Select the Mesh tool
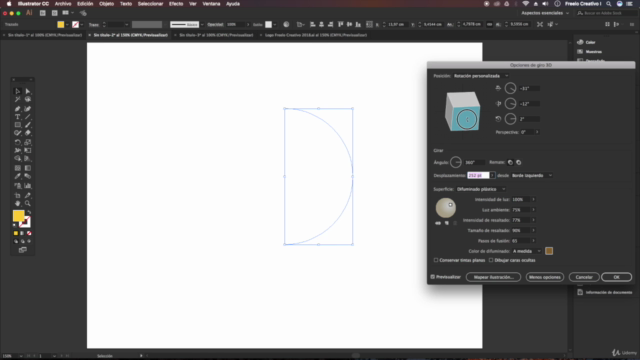640x360 pixels. coord(18,168)
